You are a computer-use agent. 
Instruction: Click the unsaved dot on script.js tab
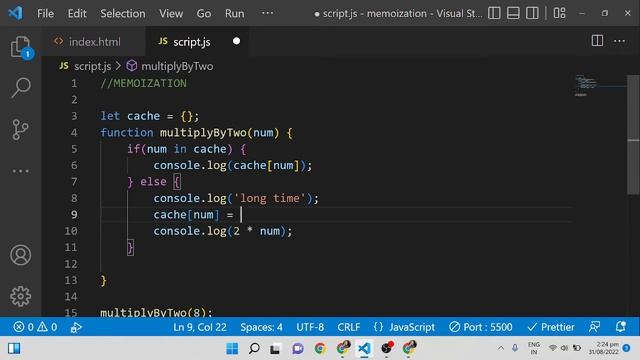(236, 41)
